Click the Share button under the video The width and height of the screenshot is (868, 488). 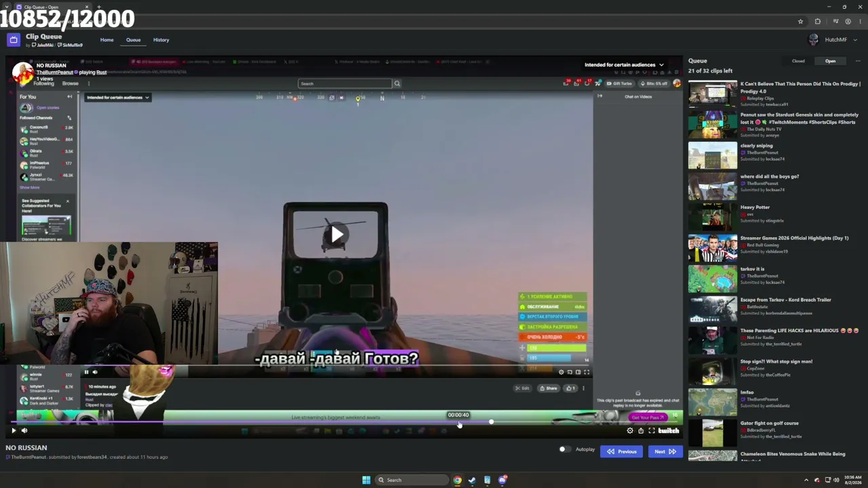(549, 388)
